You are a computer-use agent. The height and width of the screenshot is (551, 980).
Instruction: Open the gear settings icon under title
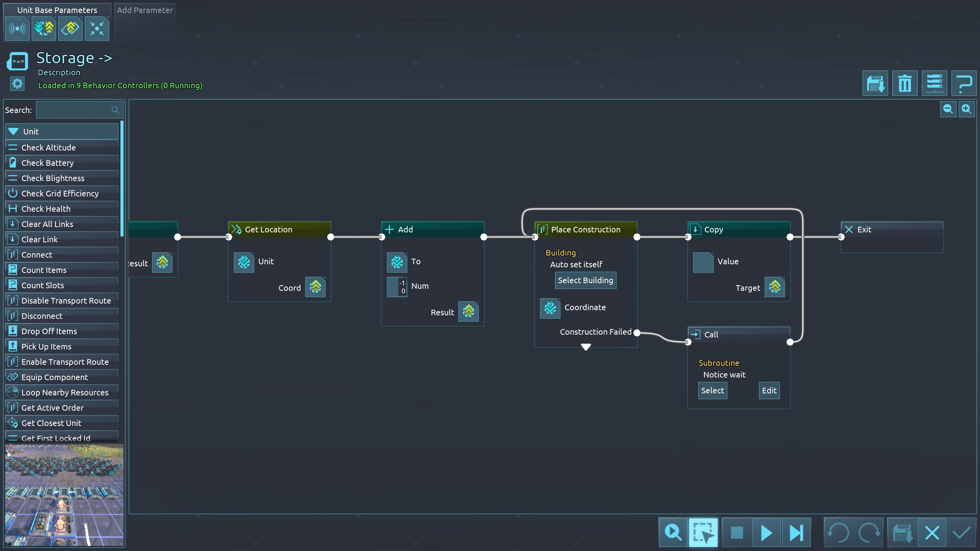[x=17, y=84]
